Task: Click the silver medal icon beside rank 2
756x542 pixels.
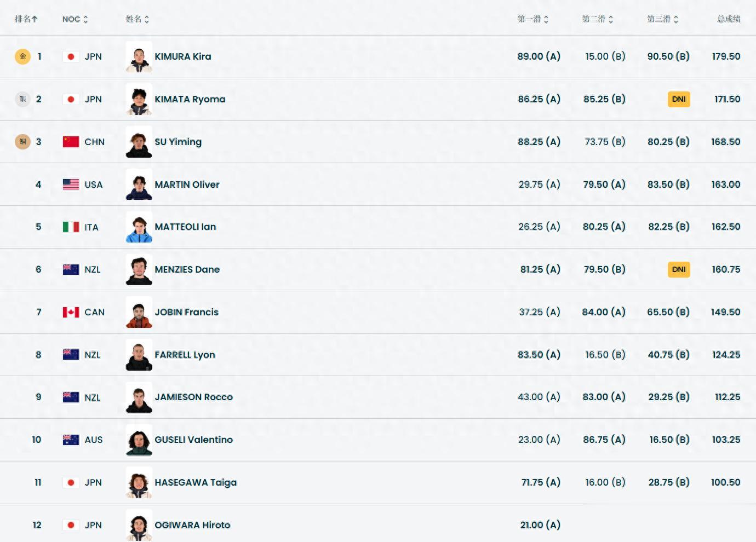Action: [22, 99]
